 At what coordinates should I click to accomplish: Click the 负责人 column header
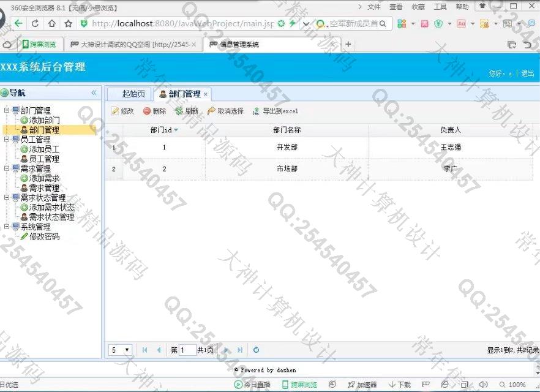pyautogui.click(x=451, y=130)
